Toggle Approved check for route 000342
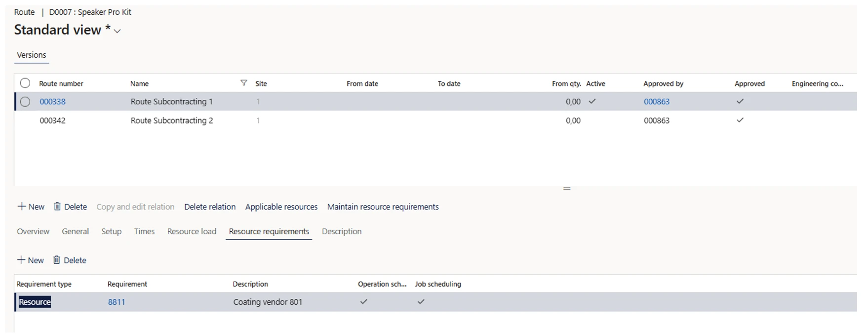The image size is (868, 334). click(x=740, y=120)
